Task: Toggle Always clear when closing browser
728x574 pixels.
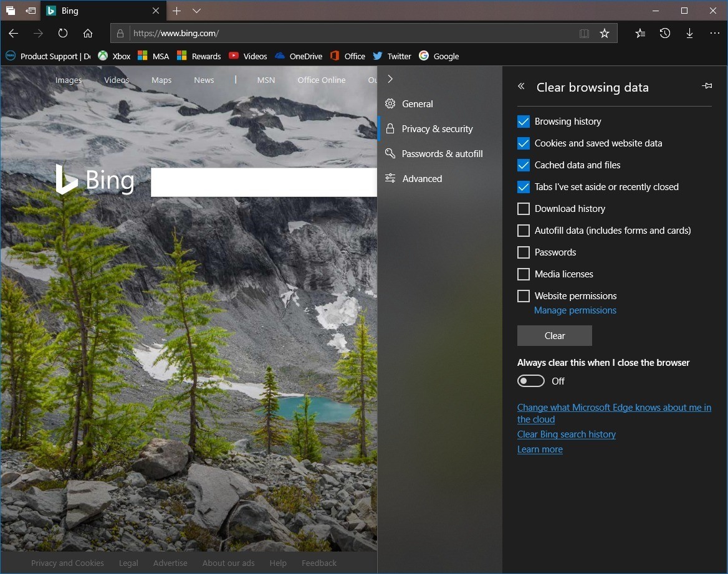Action: click(530, 381)
